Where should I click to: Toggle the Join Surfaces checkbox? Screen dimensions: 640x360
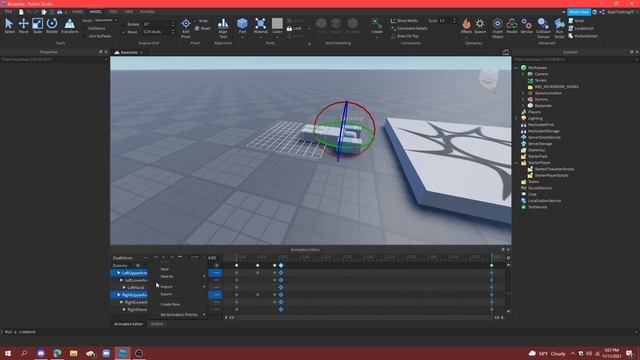pos(85,36)
